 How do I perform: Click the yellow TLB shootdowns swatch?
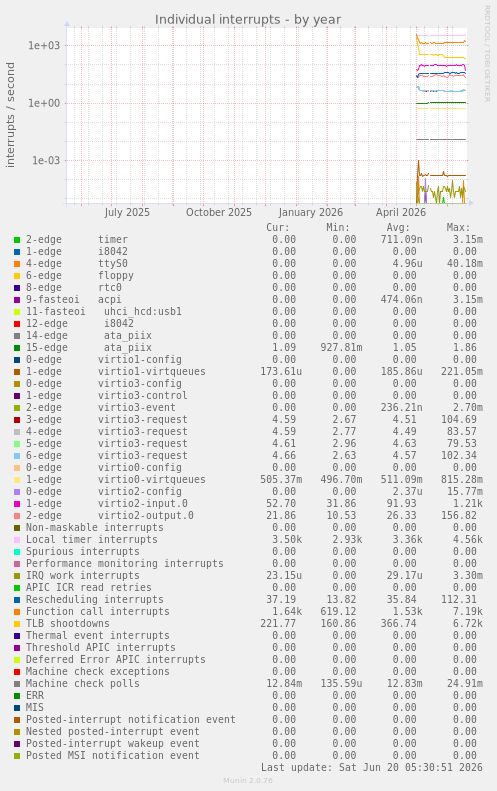17,624
